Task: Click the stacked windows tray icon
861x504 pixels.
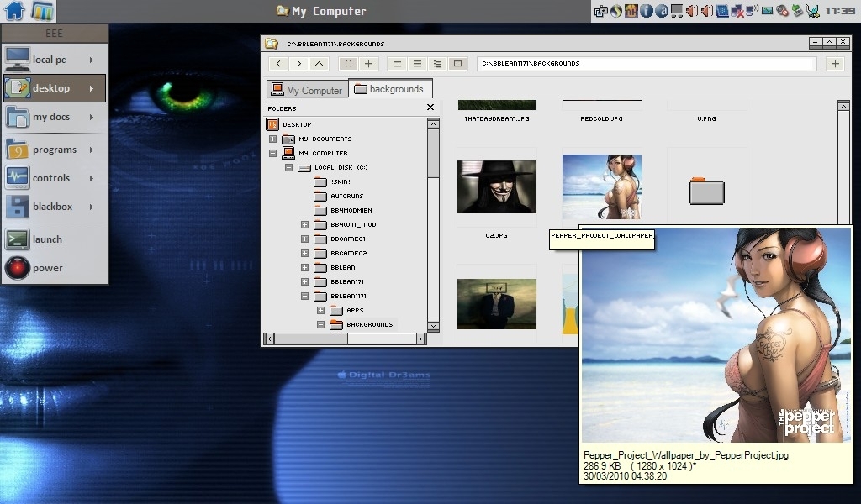Action: pyautogui.click(x=600, y=10)
